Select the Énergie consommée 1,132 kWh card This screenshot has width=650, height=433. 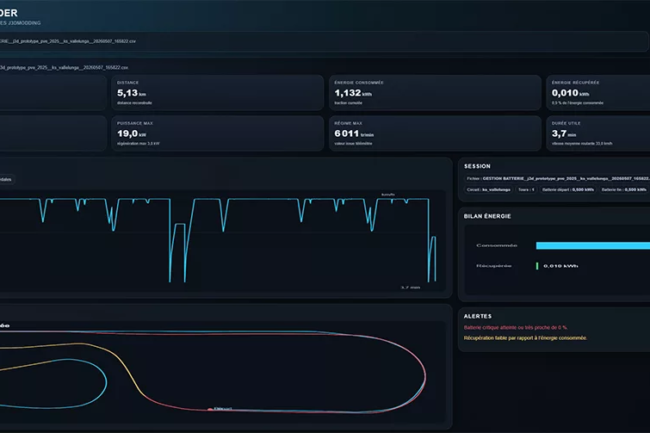coord(435,92)
